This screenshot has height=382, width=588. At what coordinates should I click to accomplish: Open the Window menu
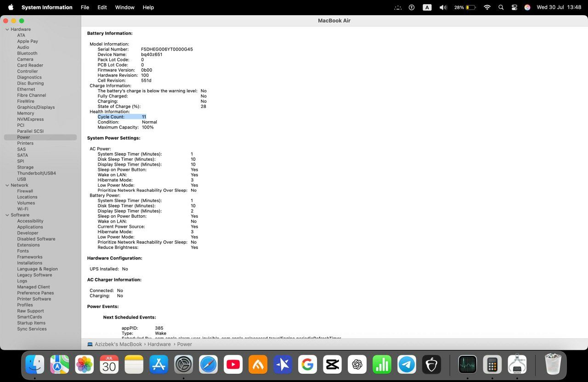point(124,7)
